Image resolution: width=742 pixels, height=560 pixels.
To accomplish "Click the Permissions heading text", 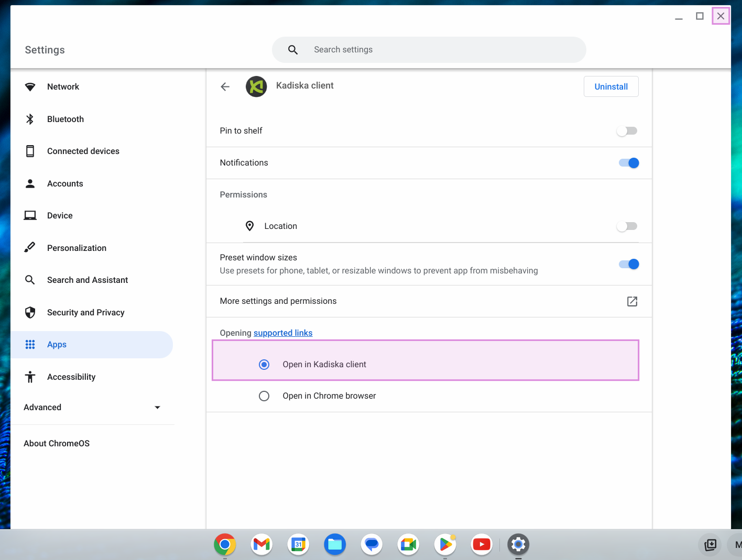I will click(x=244, y=195).
